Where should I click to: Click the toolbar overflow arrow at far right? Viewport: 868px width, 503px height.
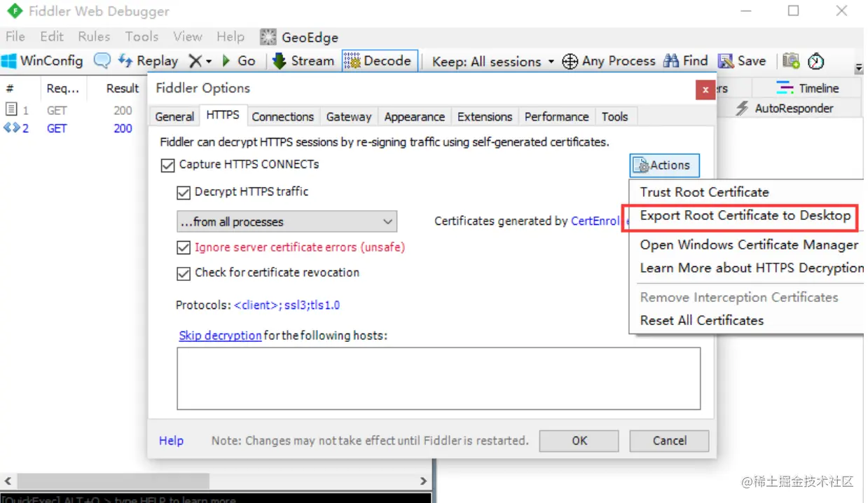coord(859,69)
